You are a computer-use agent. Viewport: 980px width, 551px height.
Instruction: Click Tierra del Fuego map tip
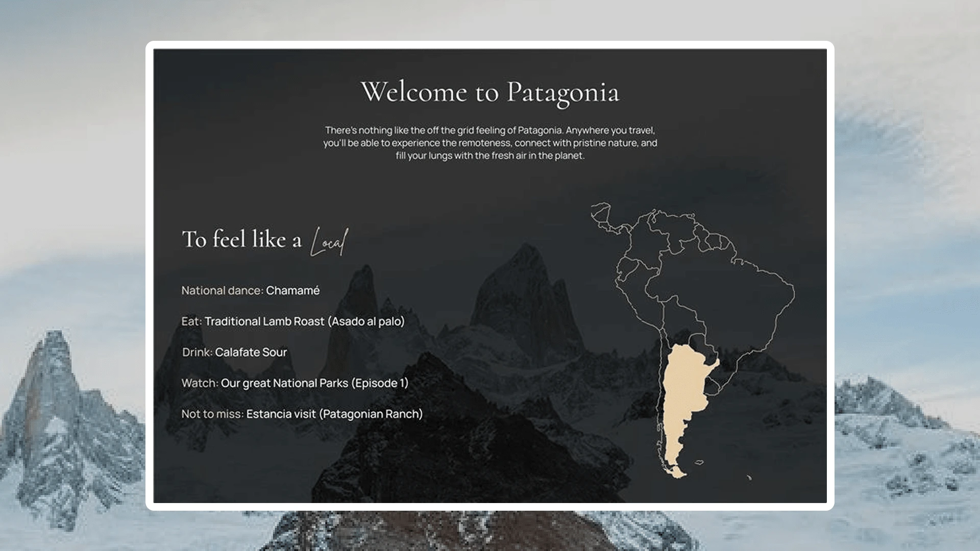pos(677,473)
